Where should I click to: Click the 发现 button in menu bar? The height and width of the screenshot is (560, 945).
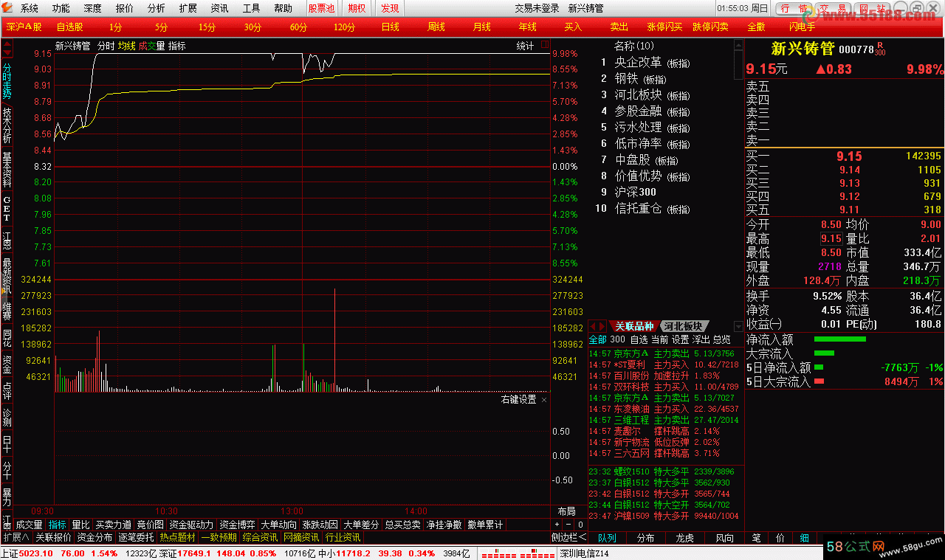coord(390,8)
